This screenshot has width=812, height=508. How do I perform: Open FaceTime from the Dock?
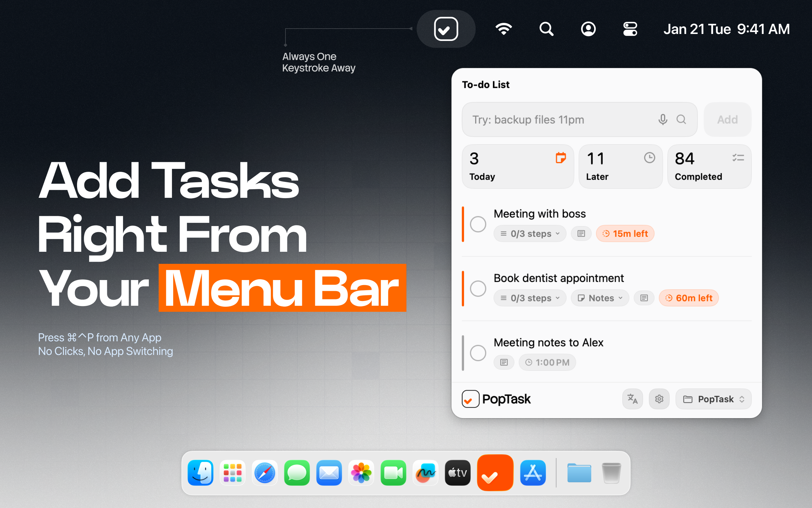pyautogui.click(x=394, y=473)
